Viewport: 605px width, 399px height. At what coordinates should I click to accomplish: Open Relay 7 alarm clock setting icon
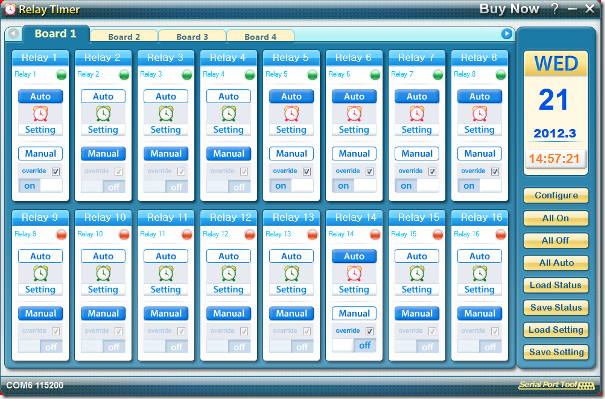(417, 114)
